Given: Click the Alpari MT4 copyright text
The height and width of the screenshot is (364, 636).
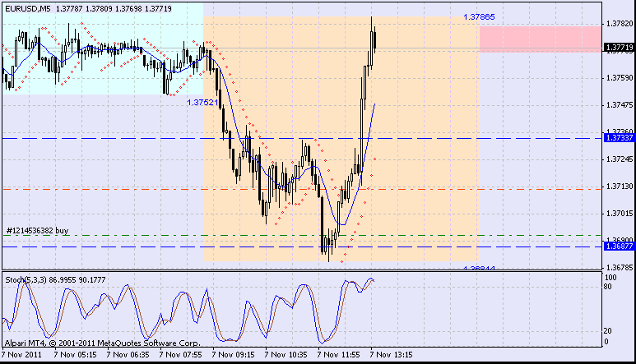Looking at the screenshot, I should point(103,343).
